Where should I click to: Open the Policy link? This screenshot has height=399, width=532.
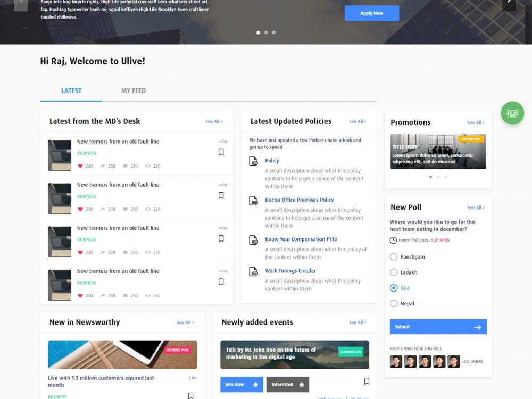point(272,161)
